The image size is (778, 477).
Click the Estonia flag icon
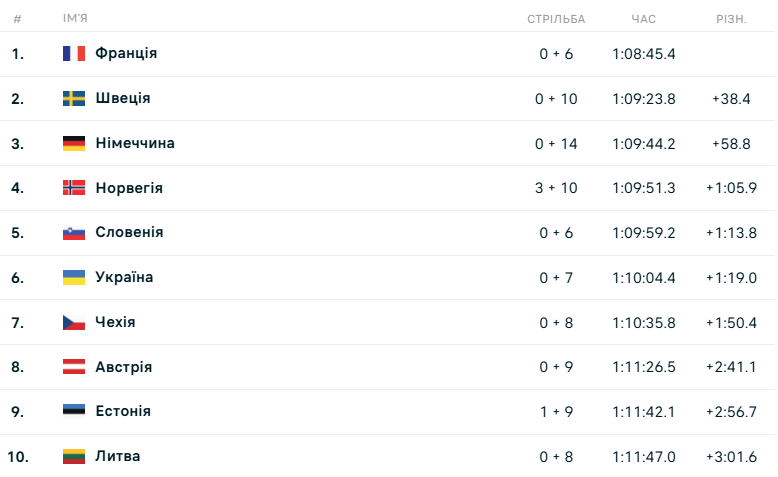pos(74,411)
